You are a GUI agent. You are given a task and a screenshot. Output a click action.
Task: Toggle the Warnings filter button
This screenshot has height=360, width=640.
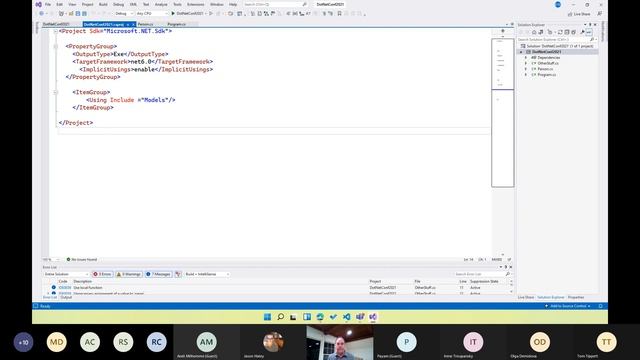[129, 274]
